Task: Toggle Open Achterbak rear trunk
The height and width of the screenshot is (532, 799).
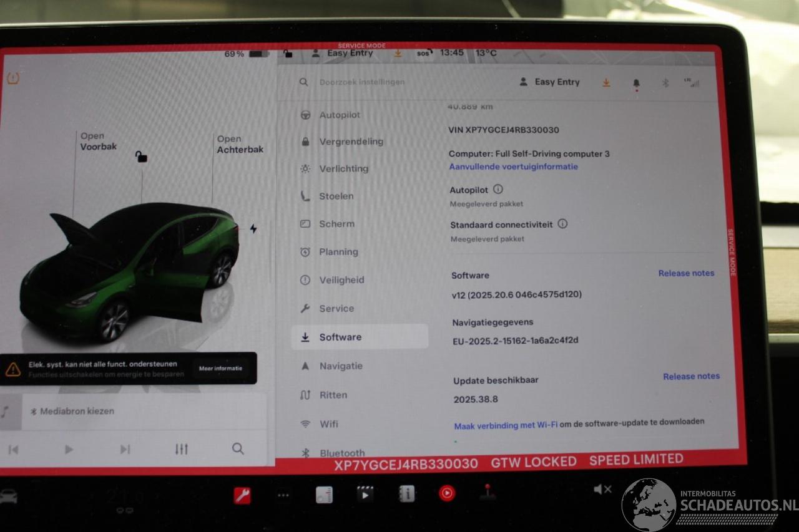Action: 240,144
